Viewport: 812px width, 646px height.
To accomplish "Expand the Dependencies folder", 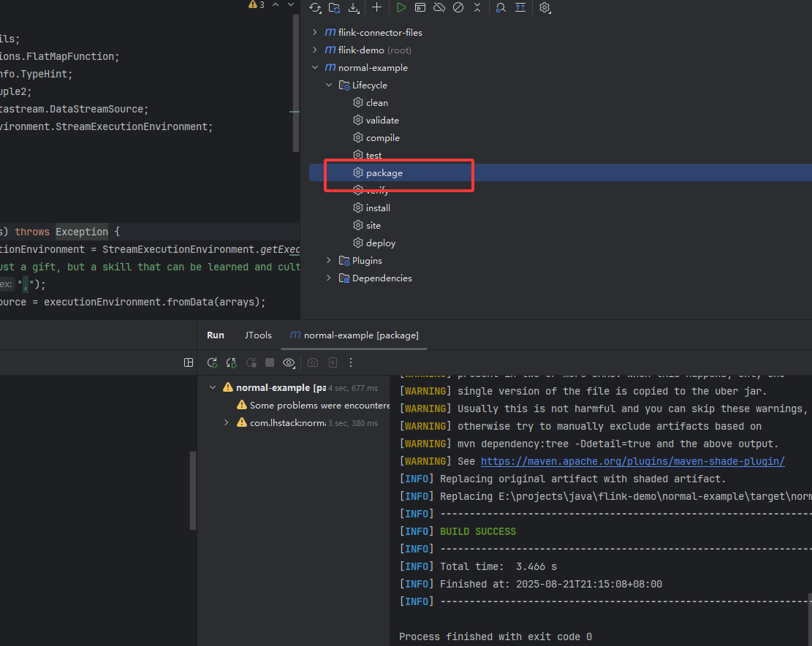I will [329, 278].
